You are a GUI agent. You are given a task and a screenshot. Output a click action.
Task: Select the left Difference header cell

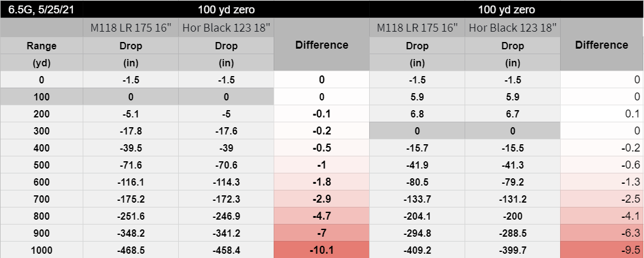(322, 45)
